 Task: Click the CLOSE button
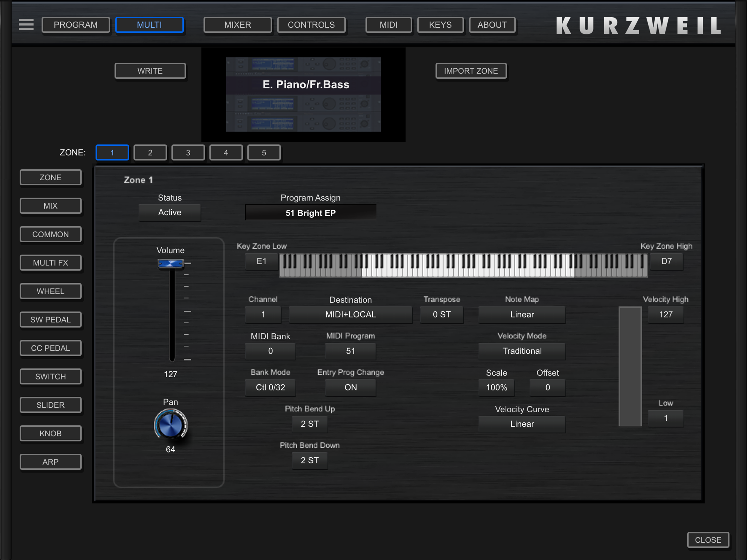(708, 540)
